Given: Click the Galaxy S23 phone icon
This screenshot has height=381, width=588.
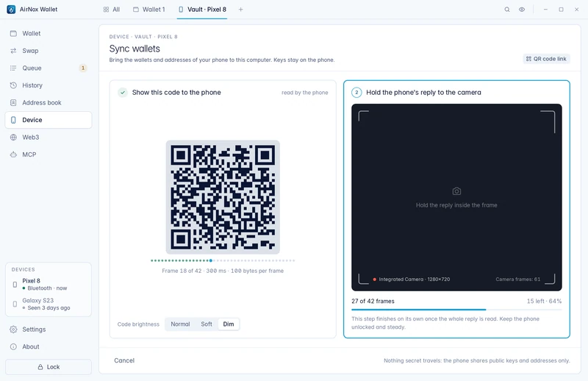Looking at the screenshot, I should click(15, 304).
